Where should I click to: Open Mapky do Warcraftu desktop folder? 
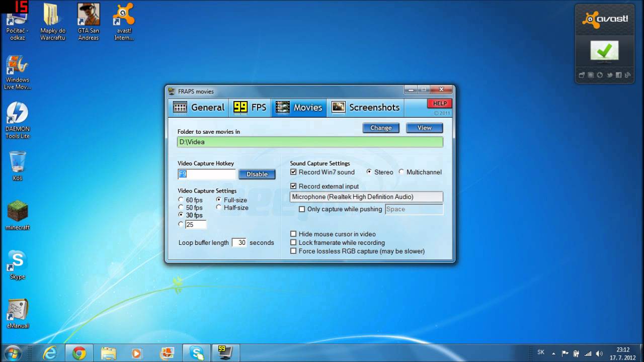click(52, 22)
